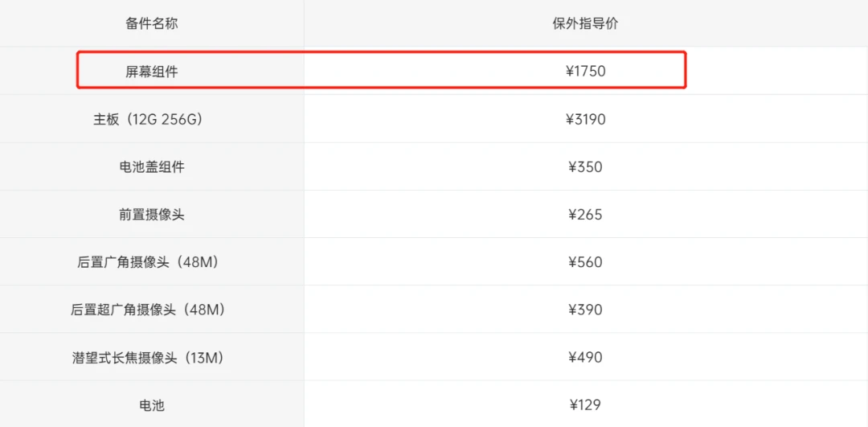Click the ¥350 price value
The image size is (868, 427).
[586, 166]
